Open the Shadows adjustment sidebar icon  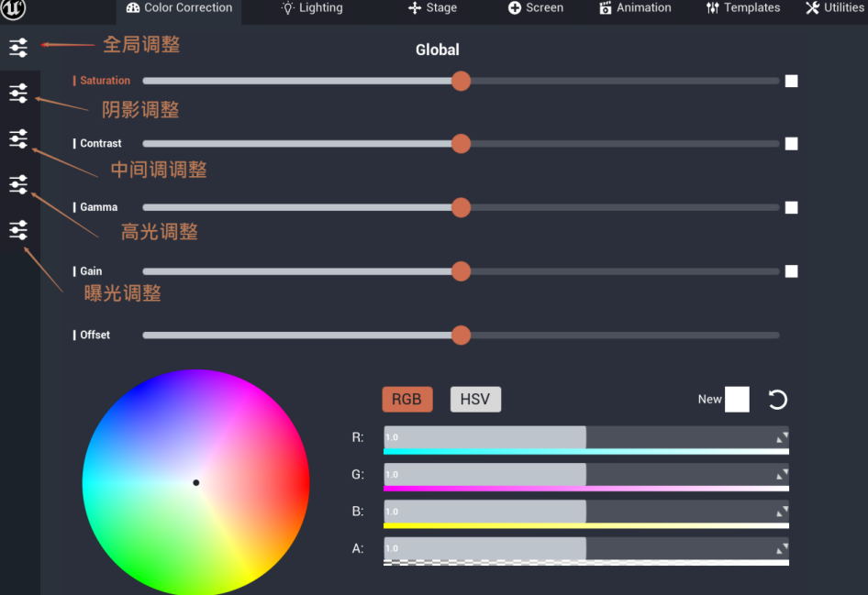coord(18,93)
